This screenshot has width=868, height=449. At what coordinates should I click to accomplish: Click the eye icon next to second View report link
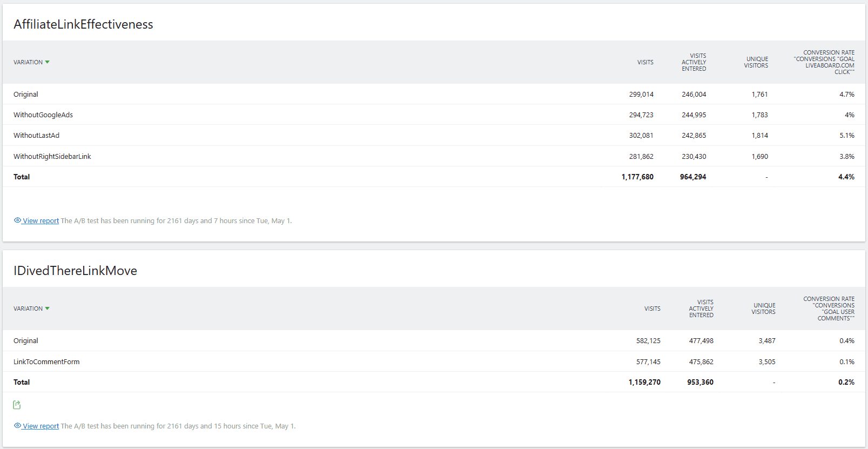coord(18,426)
